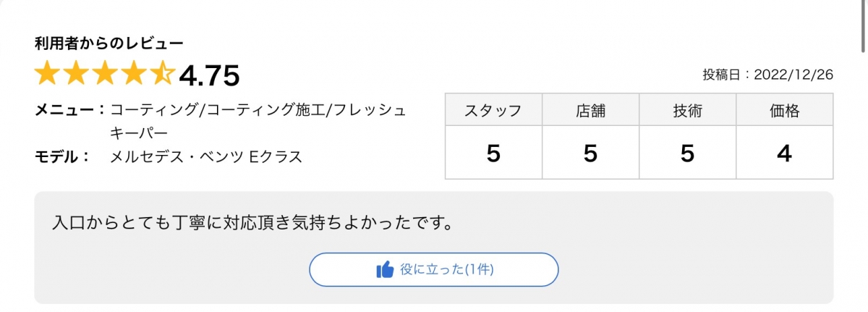Click the score 5 under 技術
The height and width of the screenshot is (312, 868).
tap(687, 153)
